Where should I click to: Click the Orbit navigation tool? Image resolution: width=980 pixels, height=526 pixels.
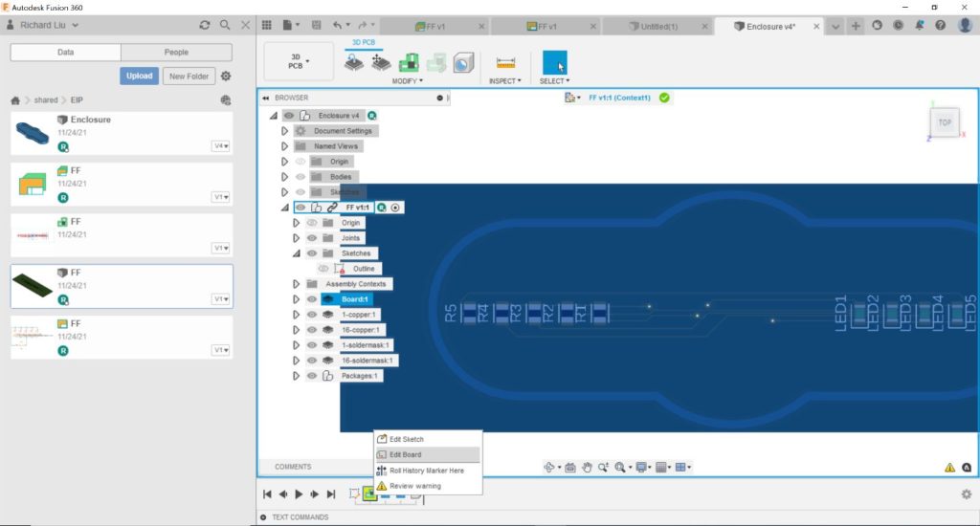pos(548,468)
